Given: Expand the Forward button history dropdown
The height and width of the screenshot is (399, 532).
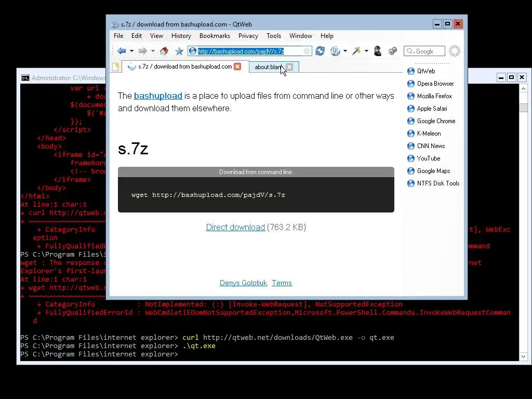Looking at the screenshot, I should click(153, 51).
